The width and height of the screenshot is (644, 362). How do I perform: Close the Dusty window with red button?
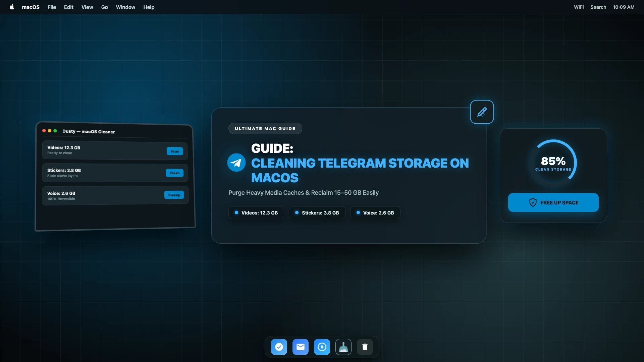[44, 131]
